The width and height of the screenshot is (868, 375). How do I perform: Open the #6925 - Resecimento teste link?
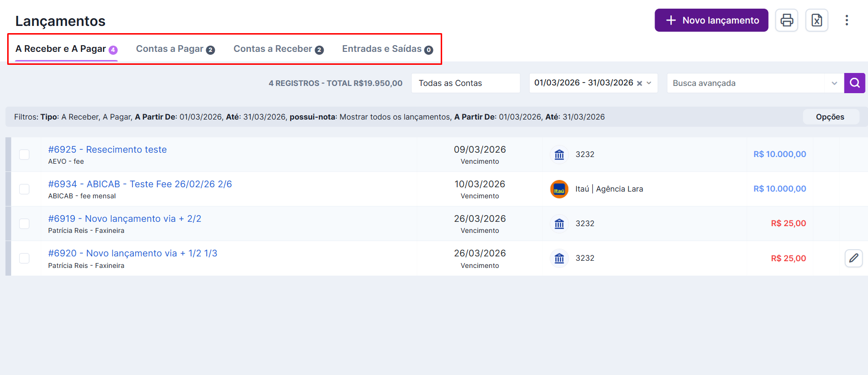[107, 149]
